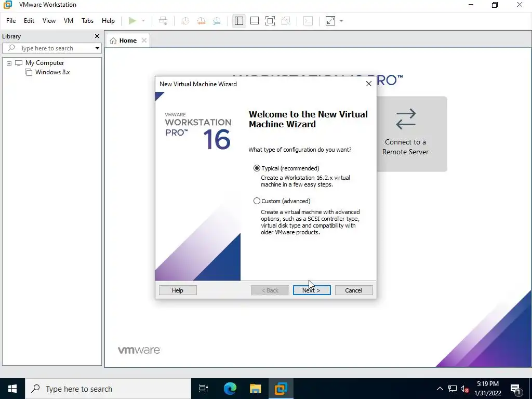Image resolution: width=532 pixels, height=399 pixels.
Task: Select the Windows 8.x virtual machine
Action: tap(52, 72)
